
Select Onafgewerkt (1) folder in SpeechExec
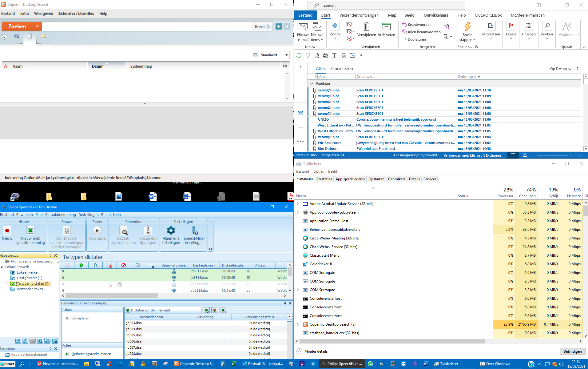[x=29, y=278]
